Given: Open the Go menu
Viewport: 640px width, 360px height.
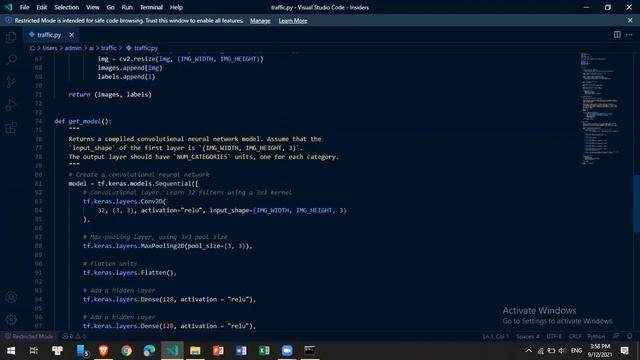Looking at the screenshot, I should tap(111, 7).
